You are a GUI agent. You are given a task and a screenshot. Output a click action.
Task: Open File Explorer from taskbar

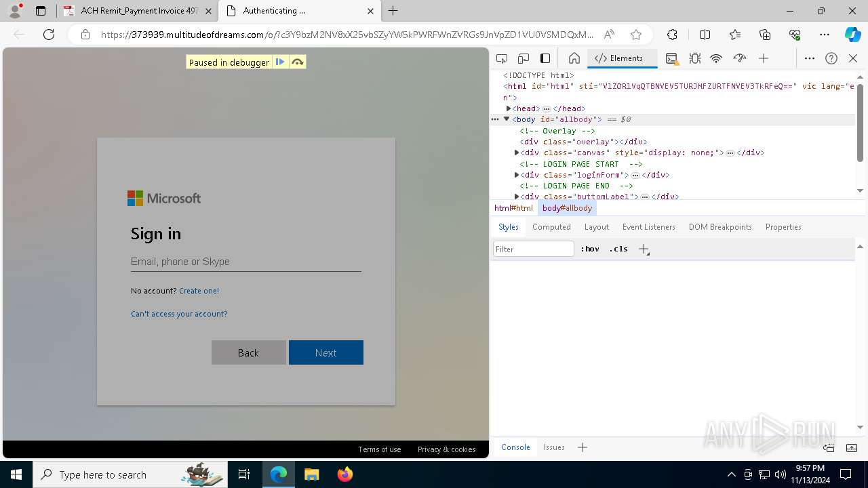click(x=311, y=474)
